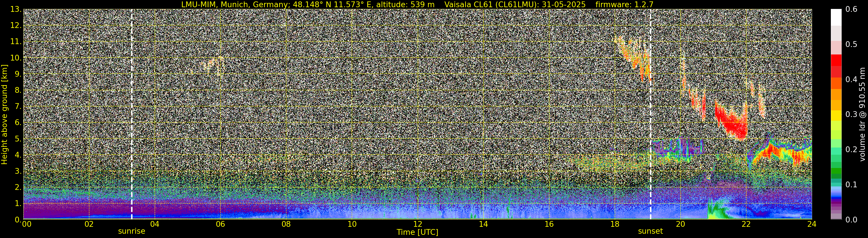Click the white top segment of the colorbar
This screenshot has height=238, width=868.
[x=836, y=17]
